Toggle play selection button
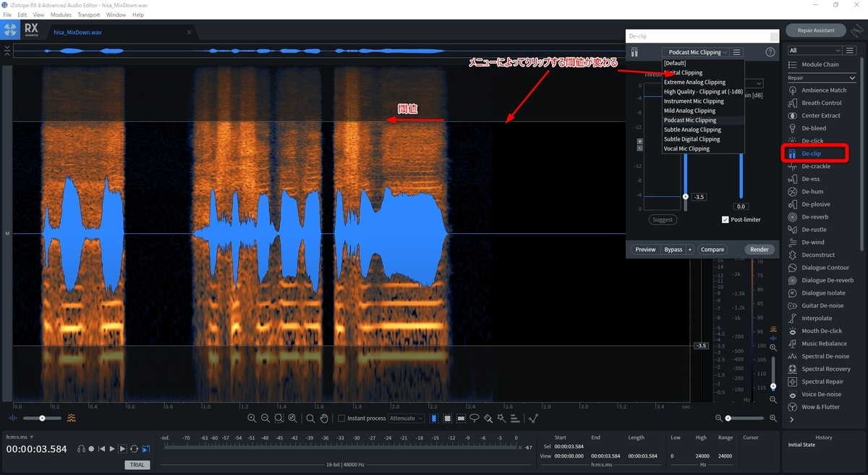 point(122,449)
